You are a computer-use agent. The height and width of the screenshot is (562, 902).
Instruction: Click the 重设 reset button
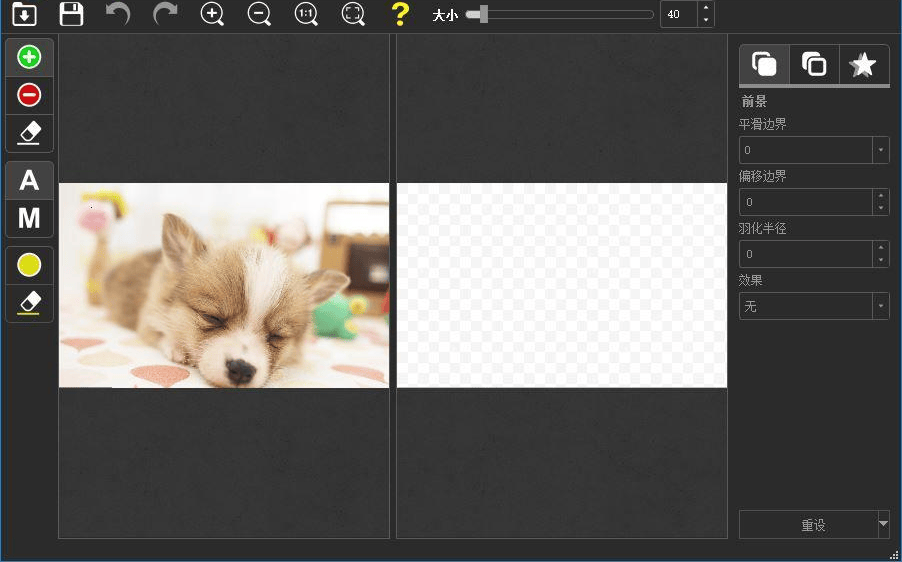(x=812, y=525)
